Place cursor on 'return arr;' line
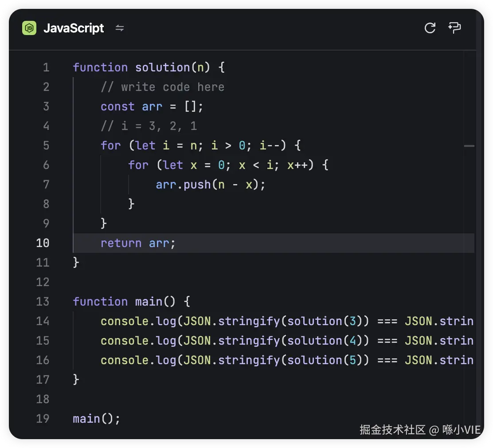Screen dimensions: 493x448 click(138, 243)
